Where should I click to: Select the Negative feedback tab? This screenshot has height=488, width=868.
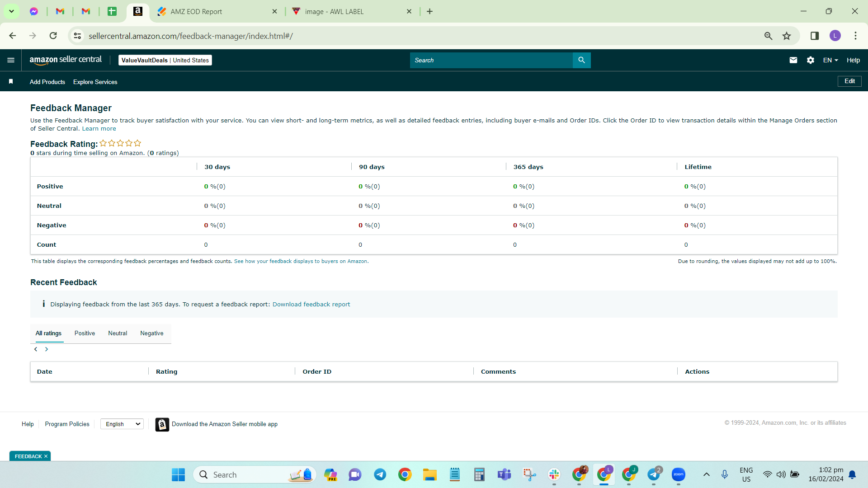point(152,333)
